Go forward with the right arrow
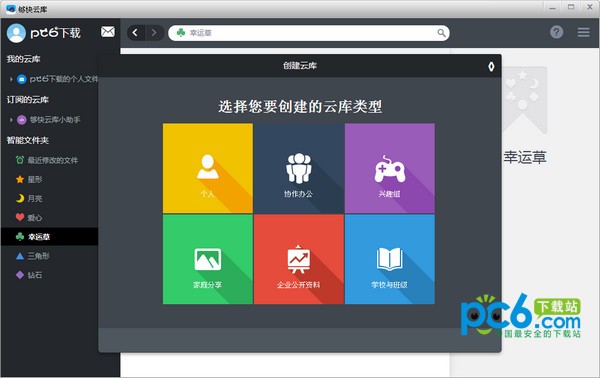The image size is (600, 378). tap(154, 33)
